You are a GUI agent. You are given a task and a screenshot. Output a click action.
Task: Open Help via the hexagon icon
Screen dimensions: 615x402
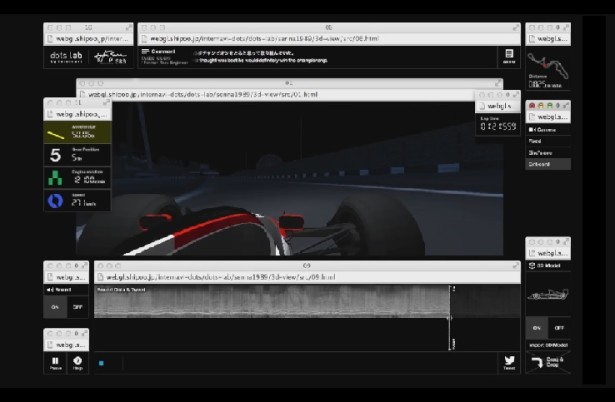pos(78,363)
